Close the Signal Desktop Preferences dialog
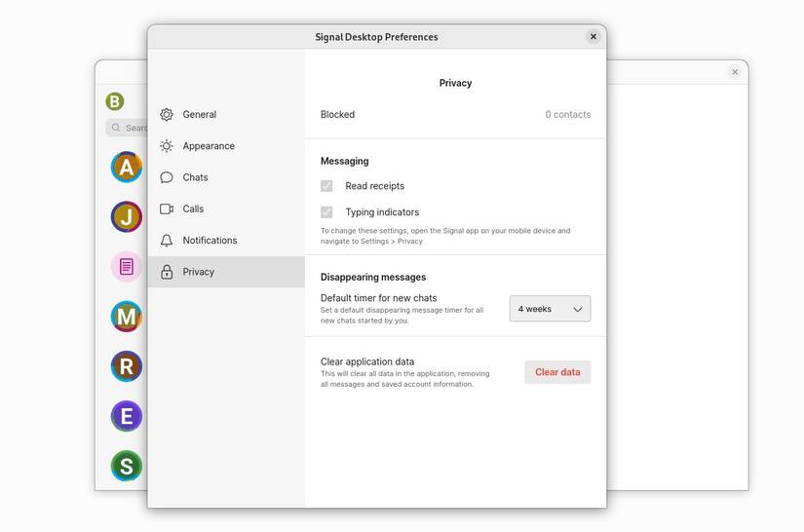Image resolution: width=804 pixels, height=532 pixels. (x=593, y=36)
